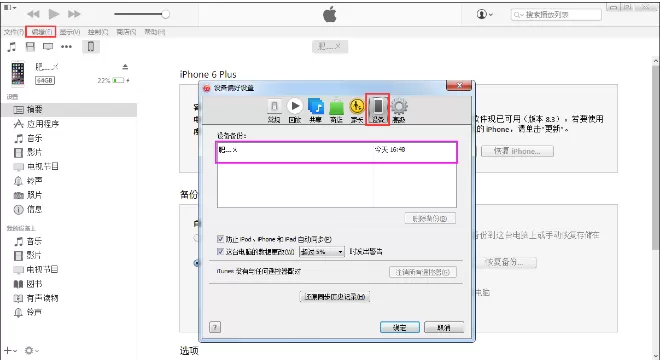The image size is (662, 360).
Task: Open the 编辑(E) menu
Action: click(41, 32)
